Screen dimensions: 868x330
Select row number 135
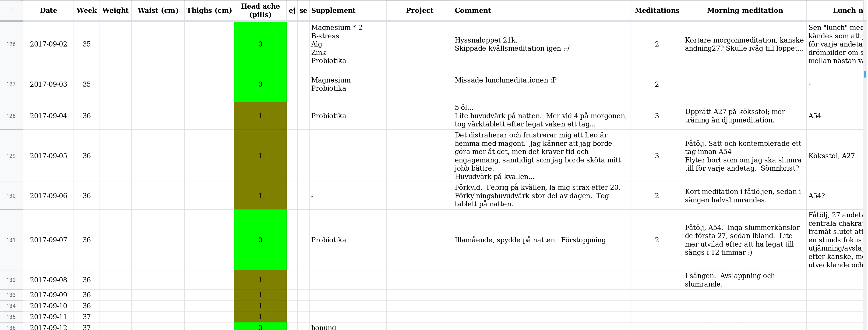click(x=11, y=317)
